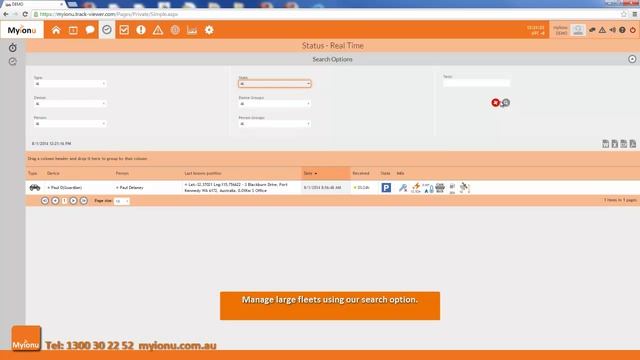The width and height of the screenshot is (640, 360).
Task: Click the user avatar in header
Action: click(x=578, y=30)
